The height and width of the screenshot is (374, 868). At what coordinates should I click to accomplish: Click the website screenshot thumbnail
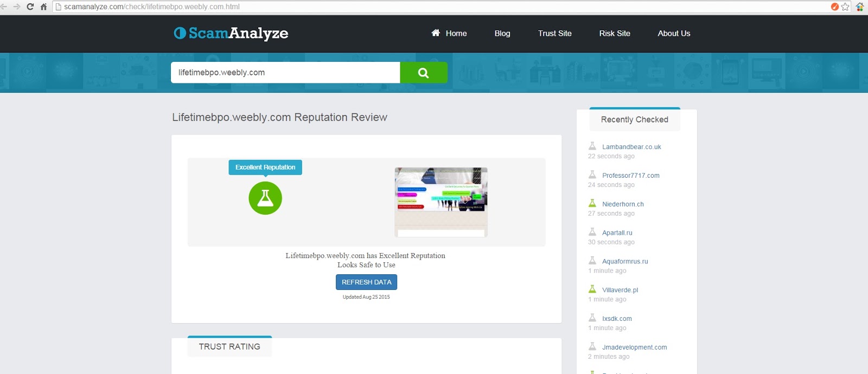pyautogui.click(x=441, y=202)
